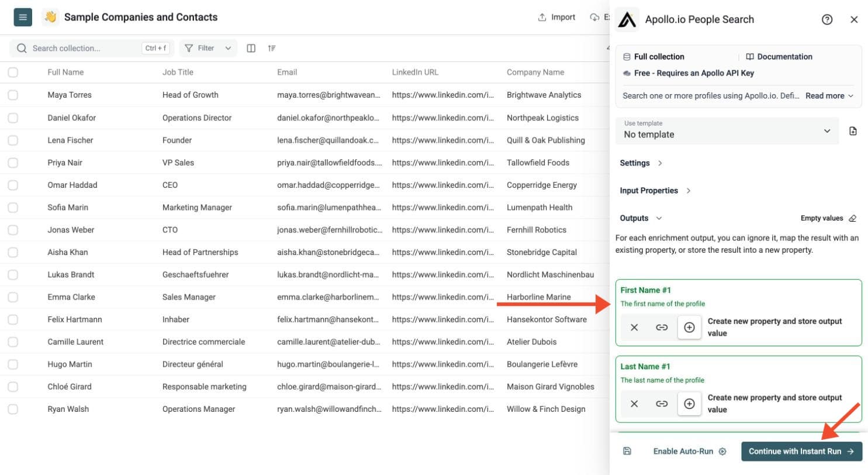Click the waving hand collection emoji

50,18
